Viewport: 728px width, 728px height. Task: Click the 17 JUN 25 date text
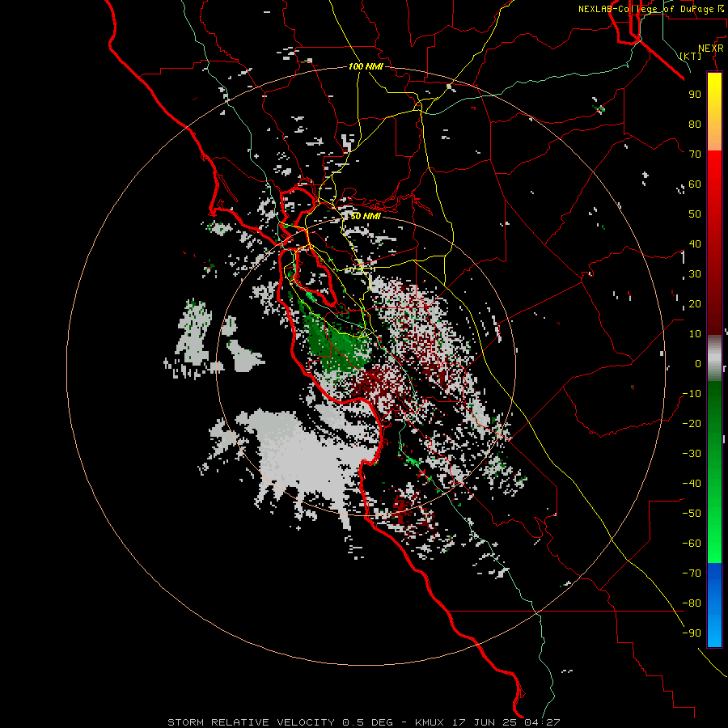pos(485,722)
